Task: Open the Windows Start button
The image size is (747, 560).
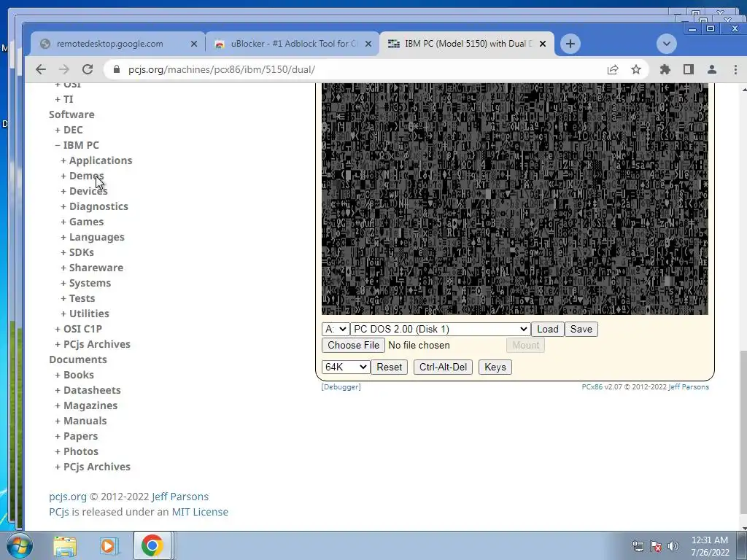Action: click(19, 545)
